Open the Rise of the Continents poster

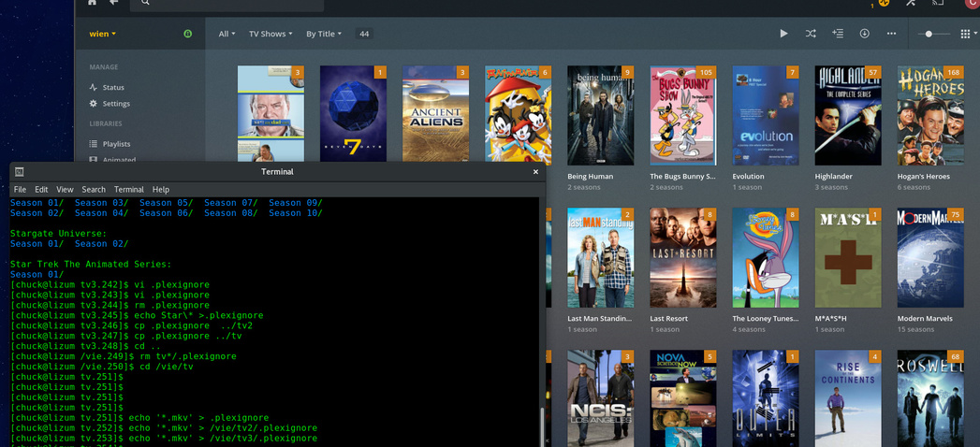848,398
